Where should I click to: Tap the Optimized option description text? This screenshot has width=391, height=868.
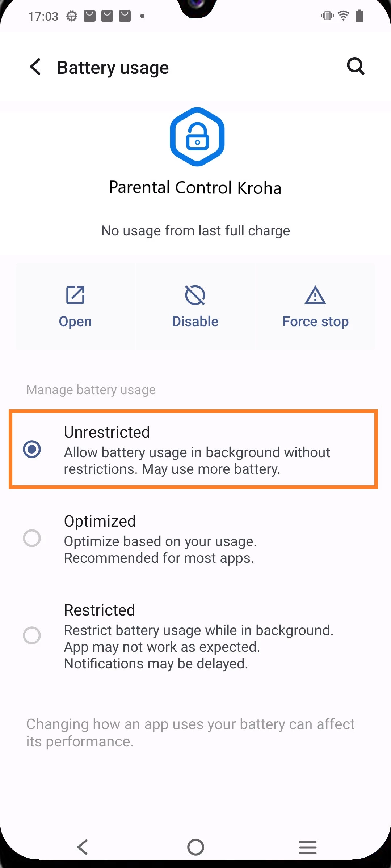160,550
